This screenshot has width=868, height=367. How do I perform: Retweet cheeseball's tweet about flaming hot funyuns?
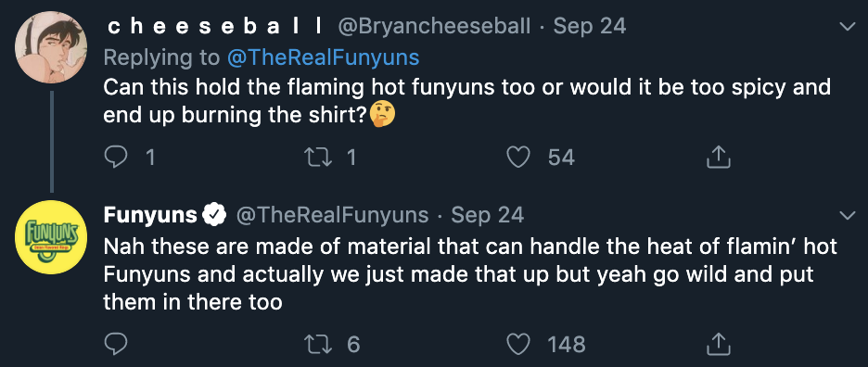tap(318, 158)
